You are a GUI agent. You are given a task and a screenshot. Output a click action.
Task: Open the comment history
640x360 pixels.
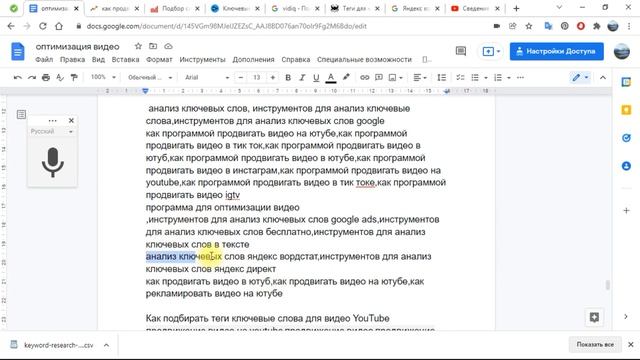tap(461, 51)
